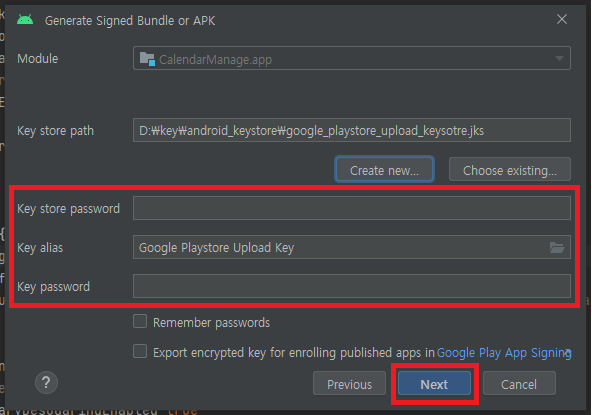Open the Google Play App Signing link
592x415 pixels.
click(x=504, y=353)
